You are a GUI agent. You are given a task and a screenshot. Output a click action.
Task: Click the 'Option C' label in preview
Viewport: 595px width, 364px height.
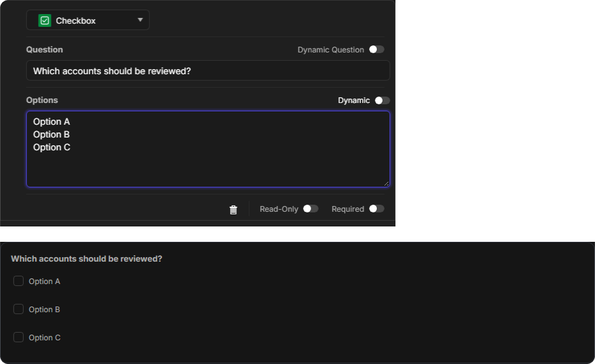tap(45, 337)
